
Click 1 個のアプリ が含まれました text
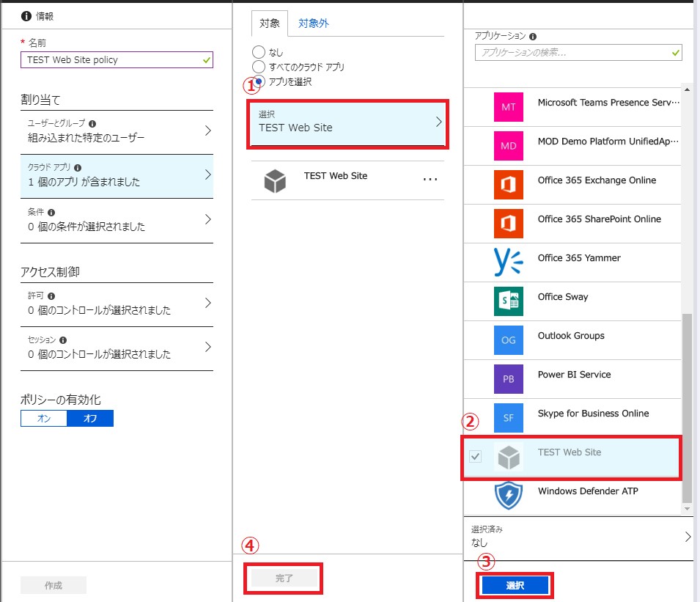(x=84, y=182)
